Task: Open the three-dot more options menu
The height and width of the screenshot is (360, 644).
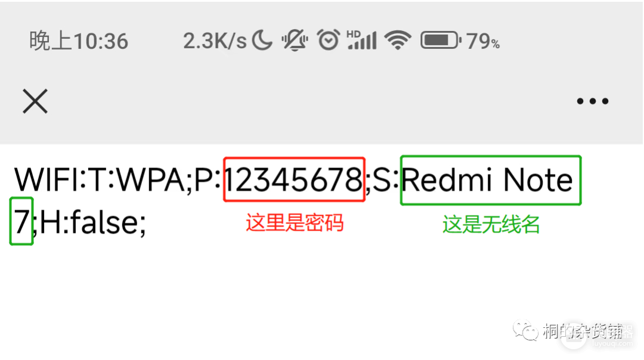Action: [x=592, y=101]
